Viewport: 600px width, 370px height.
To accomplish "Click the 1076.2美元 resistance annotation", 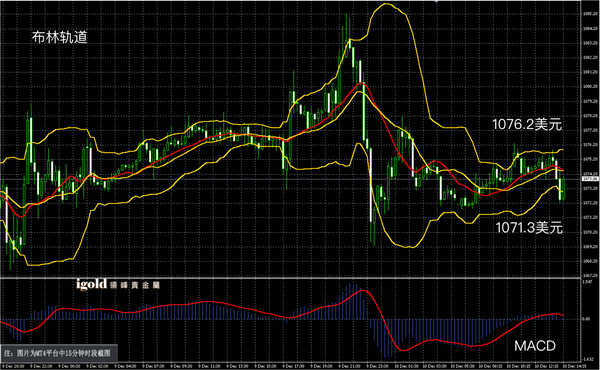I will (527, 124).
